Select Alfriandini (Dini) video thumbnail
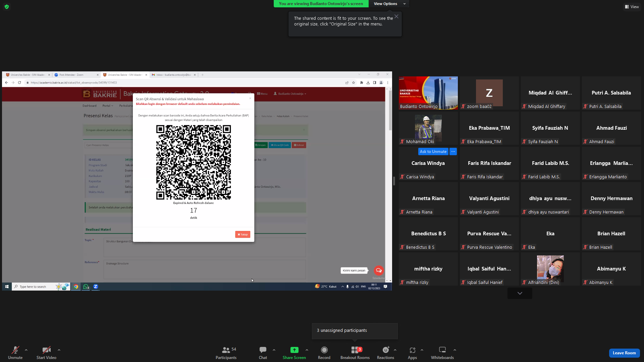The image size is (644, 362). point(550,269)
